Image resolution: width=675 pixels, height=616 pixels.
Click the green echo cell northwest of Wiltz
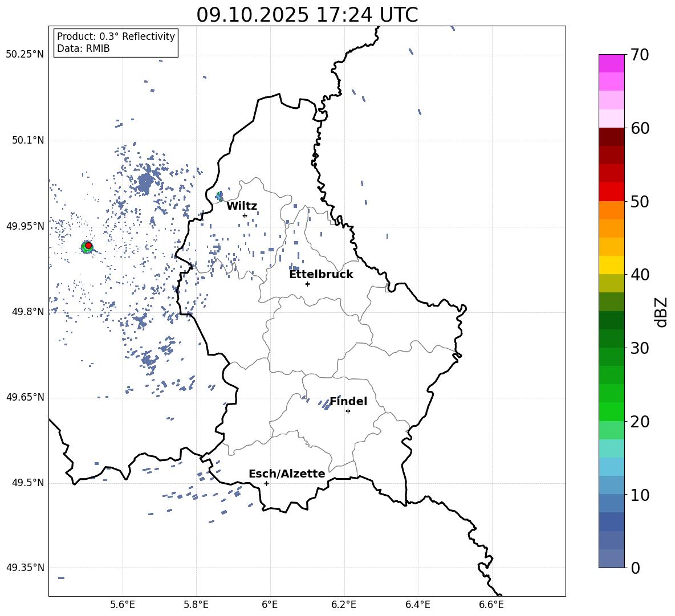pyautogui.click(x=220, y=197)
